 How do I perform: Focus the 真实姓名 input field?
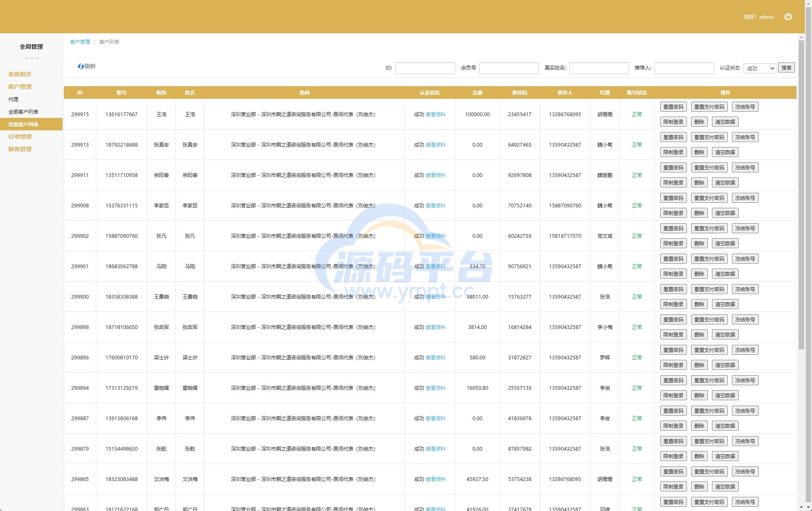pos(599,68)
